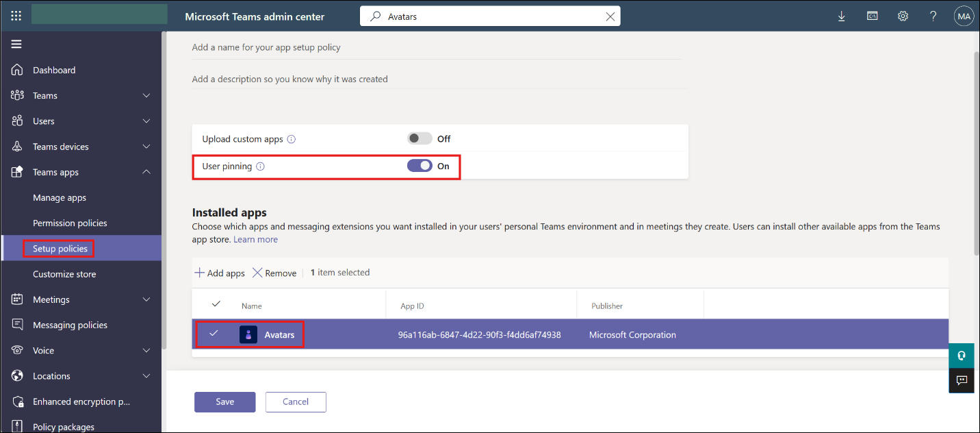Expand the Users menu chevron
The image size is (980, 433).
(x=146, y=121)
